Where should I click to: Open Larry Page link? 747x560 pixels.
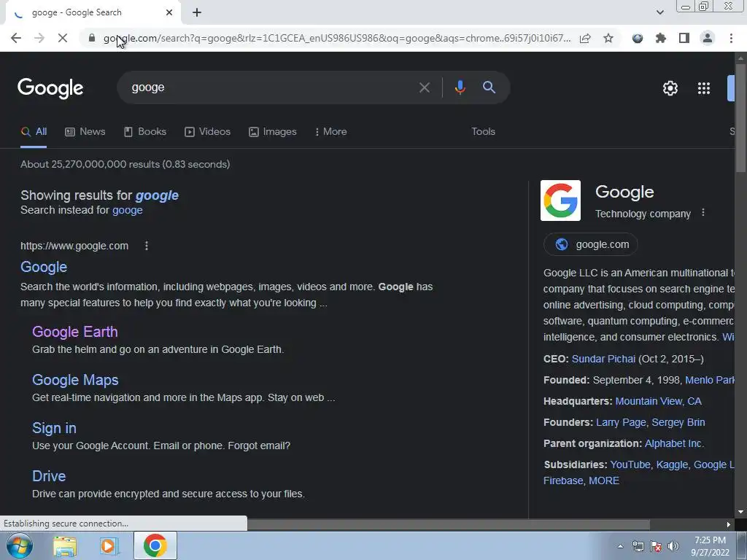[x=621, y=422]
